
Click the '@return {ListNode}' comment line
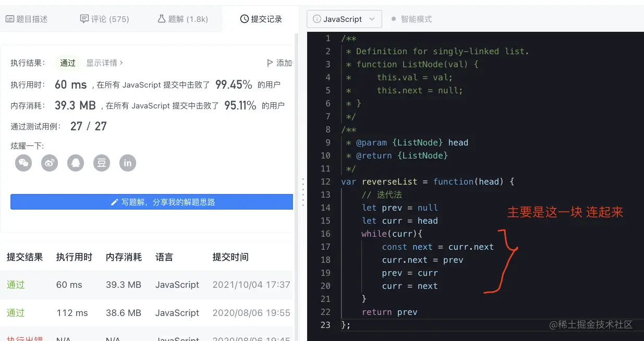397,155
